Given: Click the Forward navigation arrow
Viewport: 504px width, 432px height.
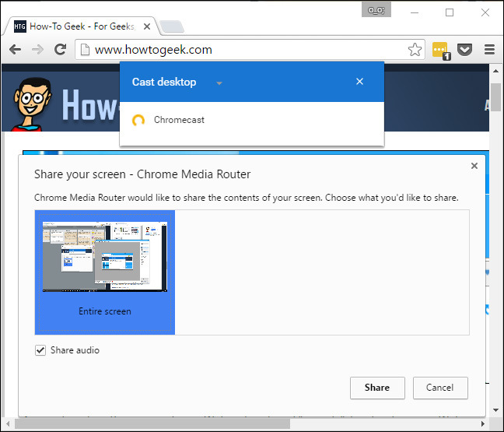Looking at the screenshot, I should (x=37, y=49).
